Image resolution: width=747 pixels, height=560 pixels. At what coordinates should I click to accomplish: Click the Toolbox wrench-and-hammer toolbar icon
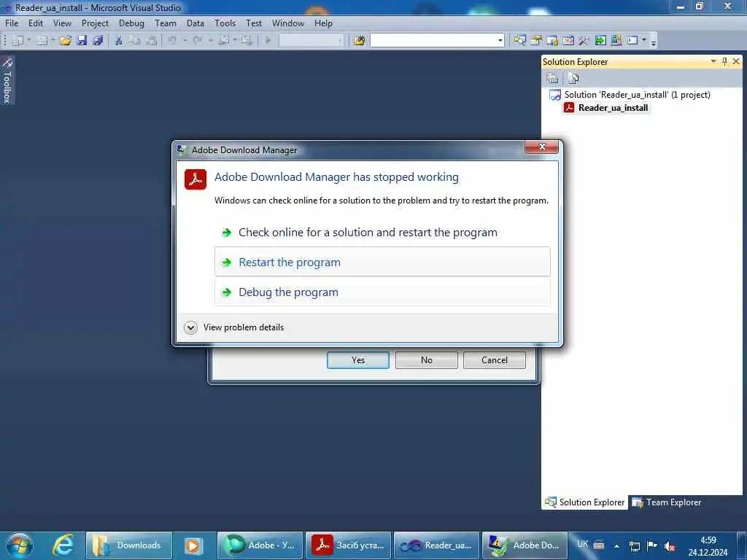(x=584, y=41)
